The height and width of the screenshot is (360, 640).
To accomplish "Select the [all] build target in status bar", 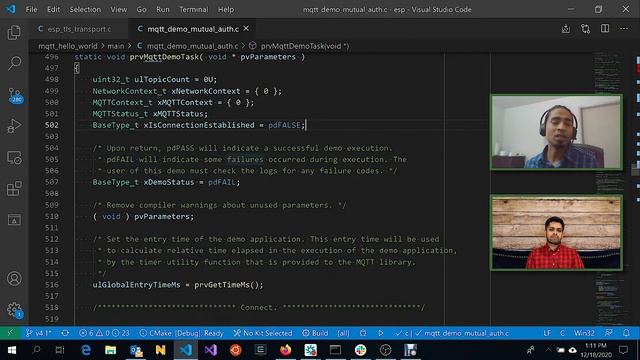I will 343,333.
